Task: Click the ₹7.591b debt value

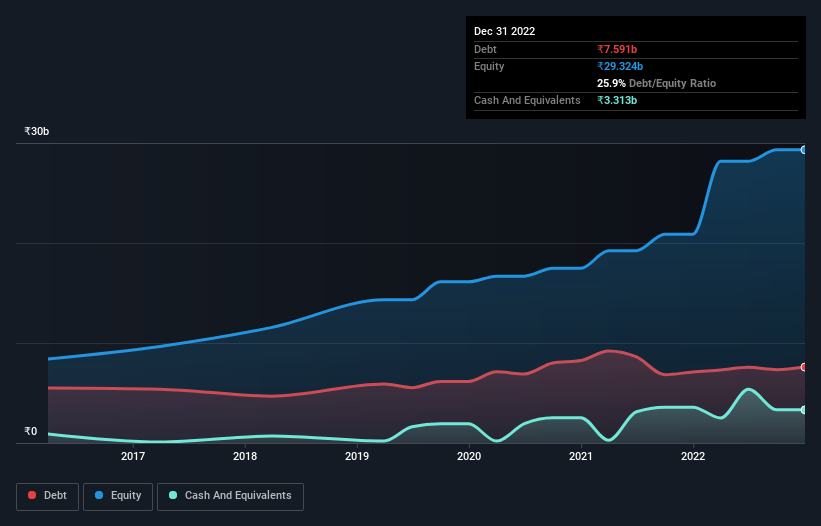Action: click(617, 49)
